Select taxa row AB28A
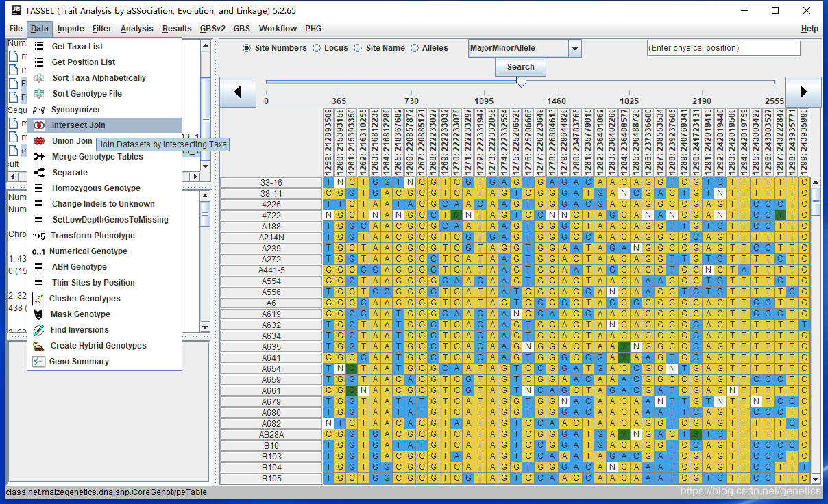 [x=271, y=435]
